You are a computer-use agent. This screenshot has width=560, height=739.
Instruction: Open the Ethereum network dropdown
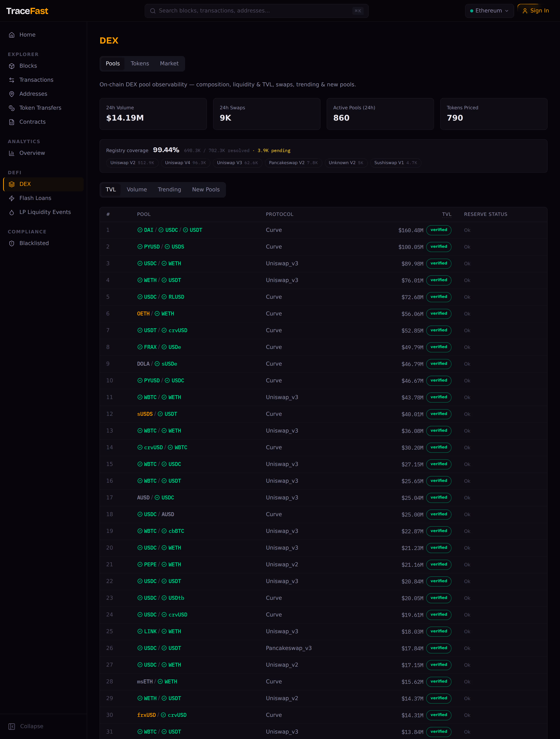(489, 11)
